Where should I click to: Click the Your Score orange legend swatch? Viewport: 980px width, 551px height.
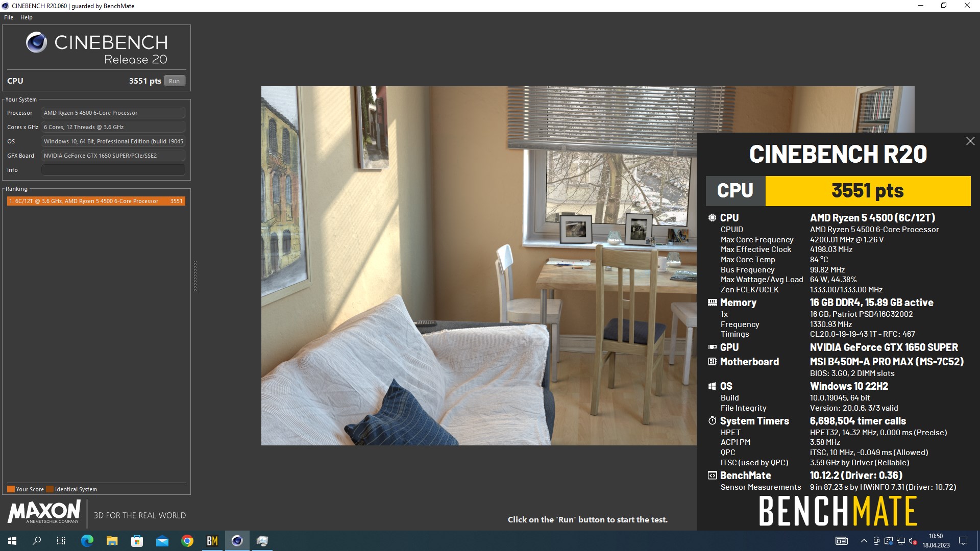tap(11, 489)
